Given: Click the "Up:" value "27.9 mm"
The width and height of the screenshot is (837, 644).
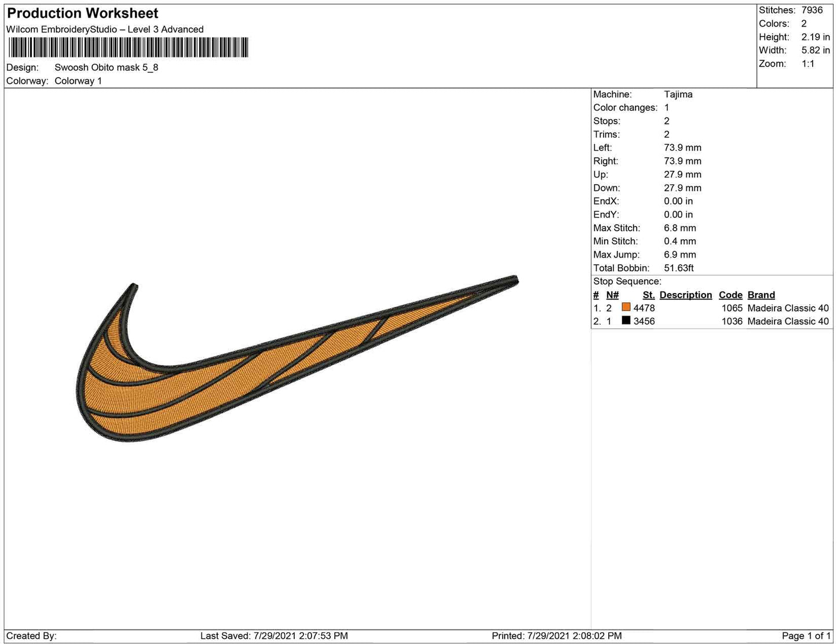Looking at the screenshot, I should pos(682,175).
